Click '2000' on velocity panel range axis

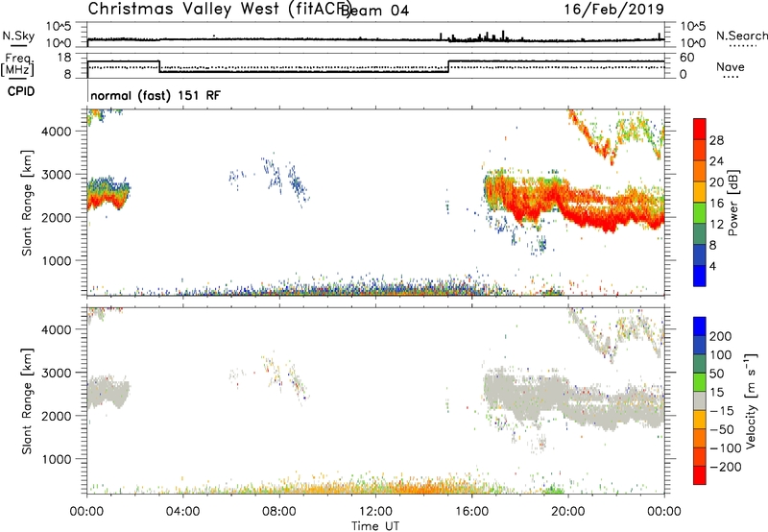click(x=57, y=416)
